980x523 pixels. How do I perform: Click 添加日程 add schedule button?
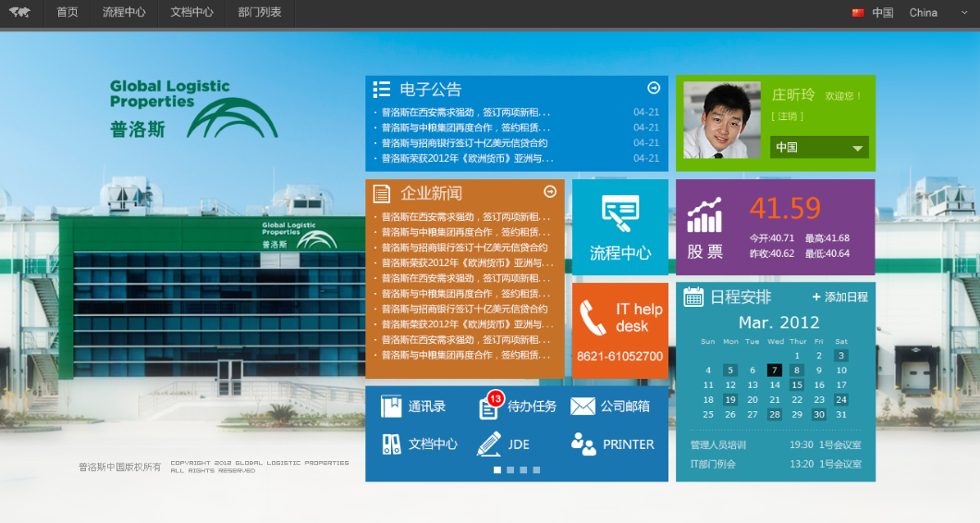click(x=839, y=297)
